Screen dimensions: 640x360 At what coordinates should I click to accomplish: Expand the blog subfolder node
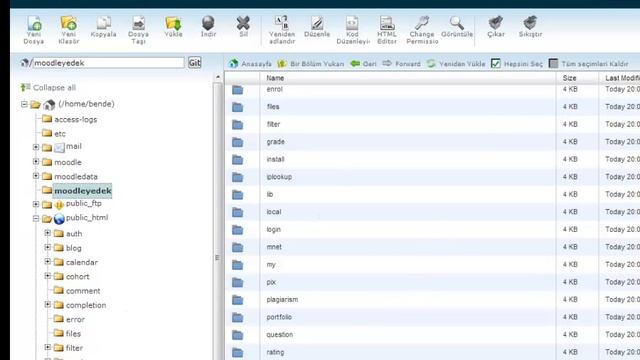coord(47,247)
